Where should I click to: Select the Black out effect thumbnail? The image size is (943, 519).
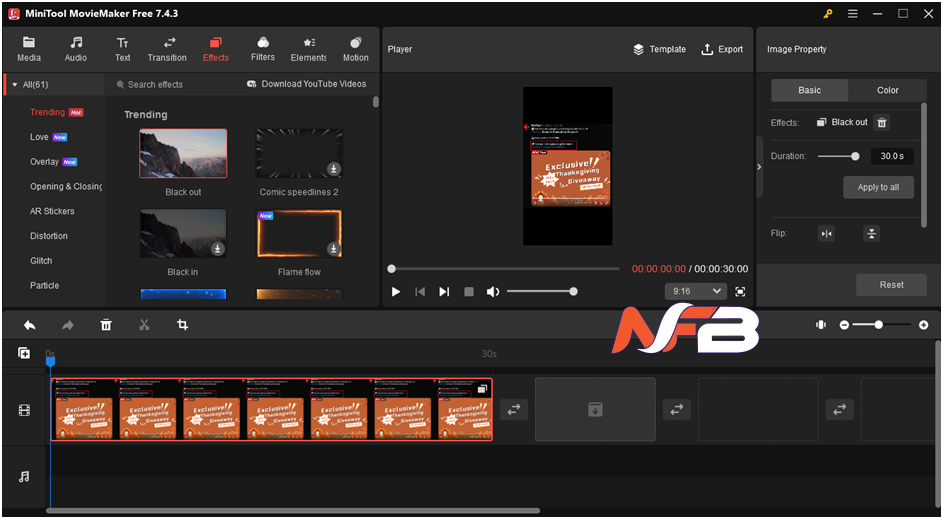(183, 153)
